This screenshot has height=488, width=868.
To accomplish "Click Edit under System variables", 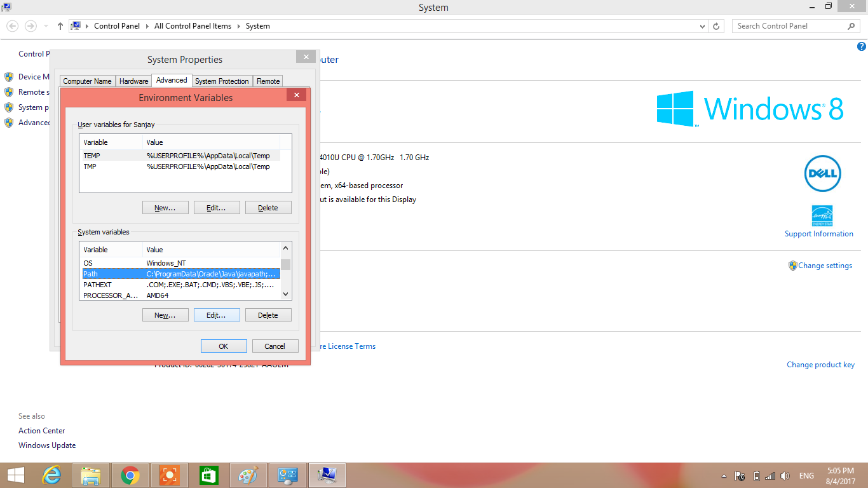I will pyautogui.click(x=217, y=315).
